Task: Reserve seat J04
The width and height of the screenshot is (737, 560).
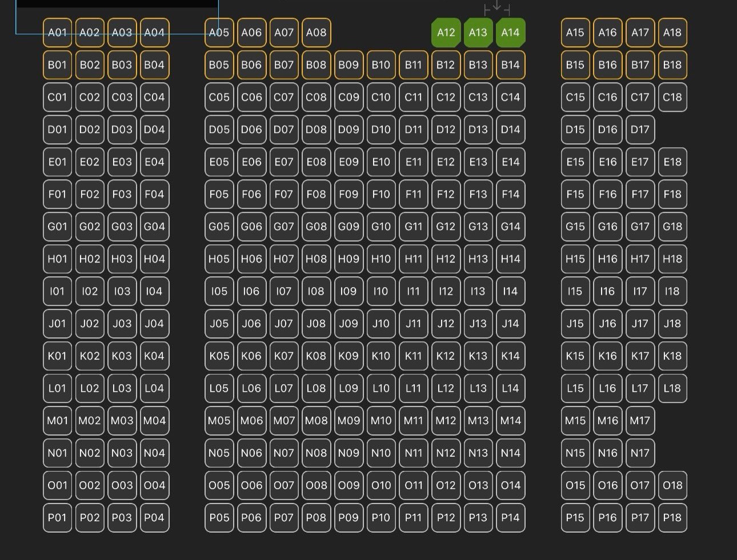Action: (x=154, y=324)
